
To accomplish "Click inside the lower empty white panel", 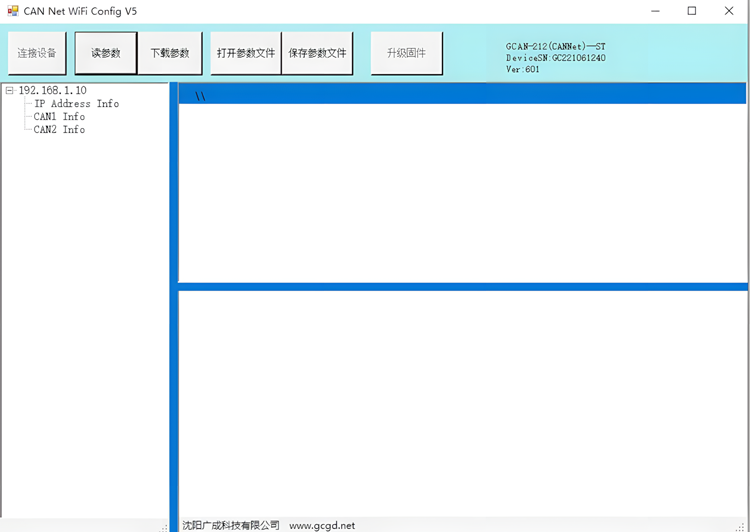I will click(x=462, y=402).
